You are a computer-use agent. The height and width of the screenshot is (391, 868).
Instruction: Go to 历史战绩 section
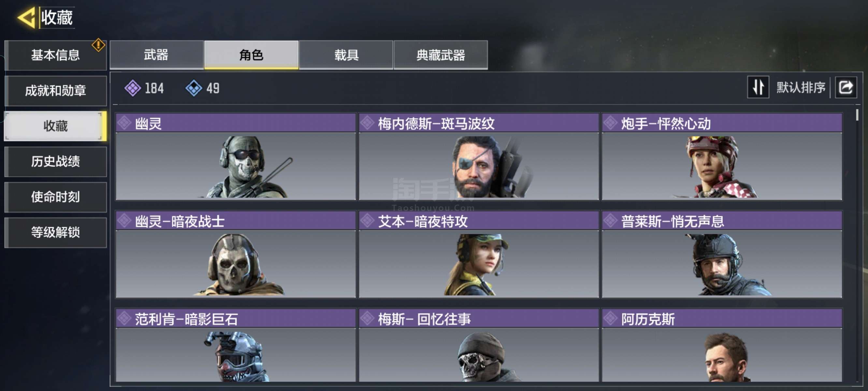pyautogui.click(x=56, y=162)
